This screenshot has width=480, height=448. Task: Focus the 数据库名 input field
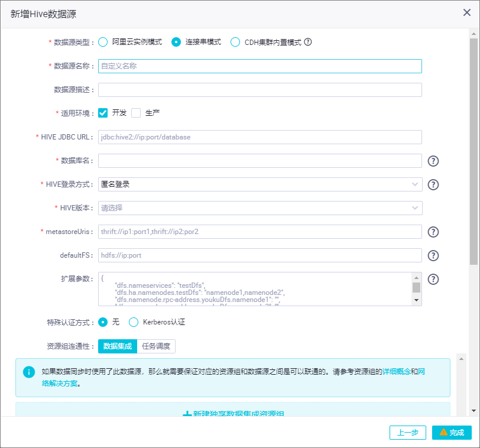260,161
